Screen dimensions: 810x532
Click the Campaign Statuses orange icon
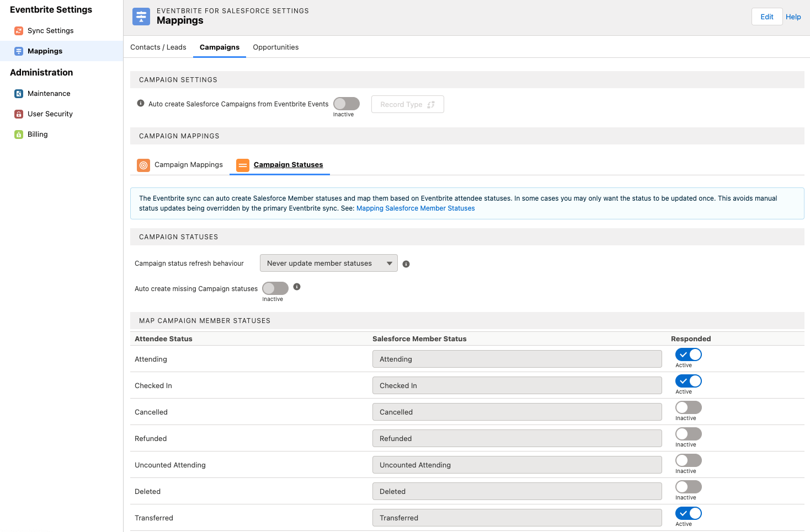[x=243, y=165]
